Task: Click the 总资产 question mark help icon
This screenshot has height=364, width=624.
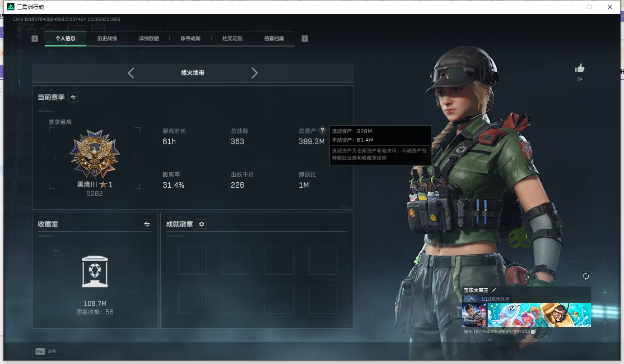Action: coord(322,130)
